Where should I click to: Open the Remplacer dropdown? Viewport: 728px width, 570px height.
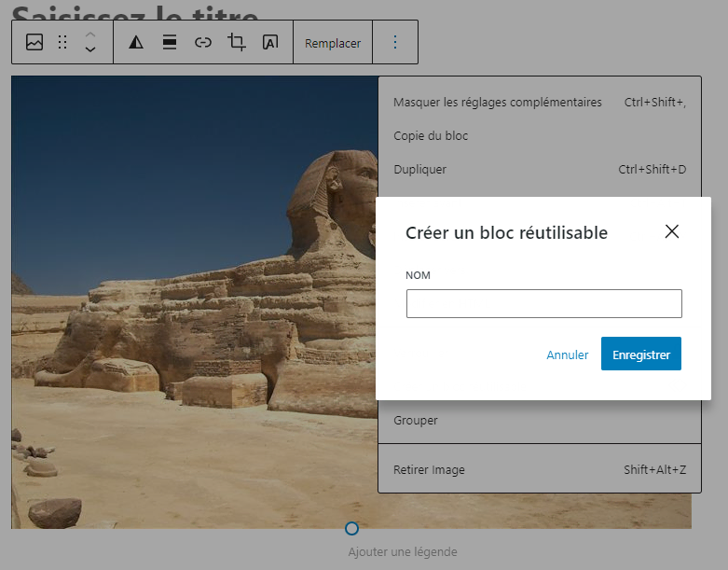tap(333, 43)
